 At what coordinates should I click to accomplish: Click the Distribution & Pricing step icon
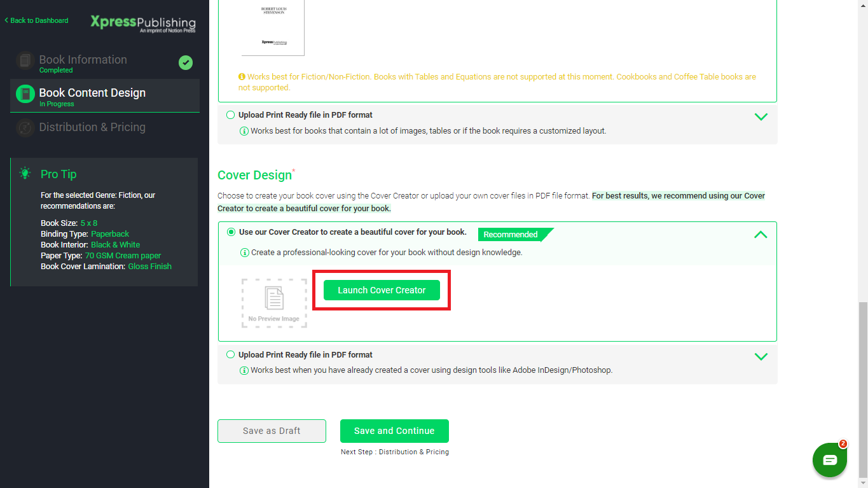click(25, 127)
